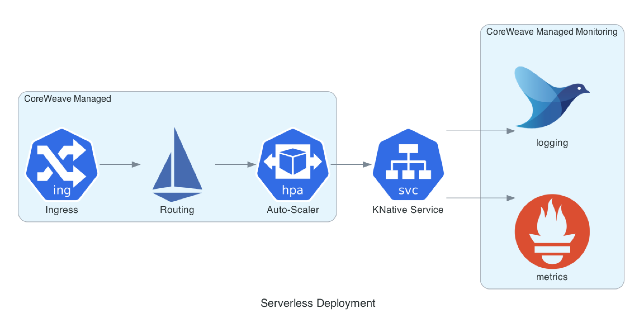Click the 'Auto-Scaler' text label
Viewport: 644px width, 332px height.
293,210
